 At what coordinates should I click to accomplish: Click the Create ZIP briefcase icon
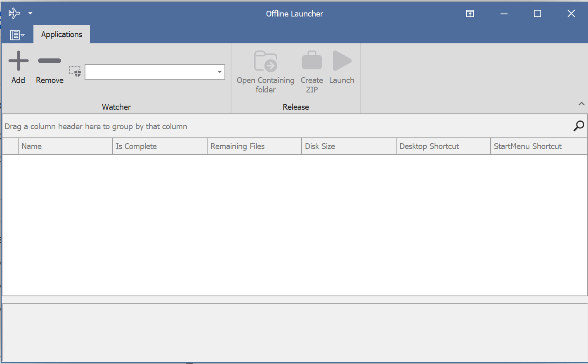click(312, 61)
